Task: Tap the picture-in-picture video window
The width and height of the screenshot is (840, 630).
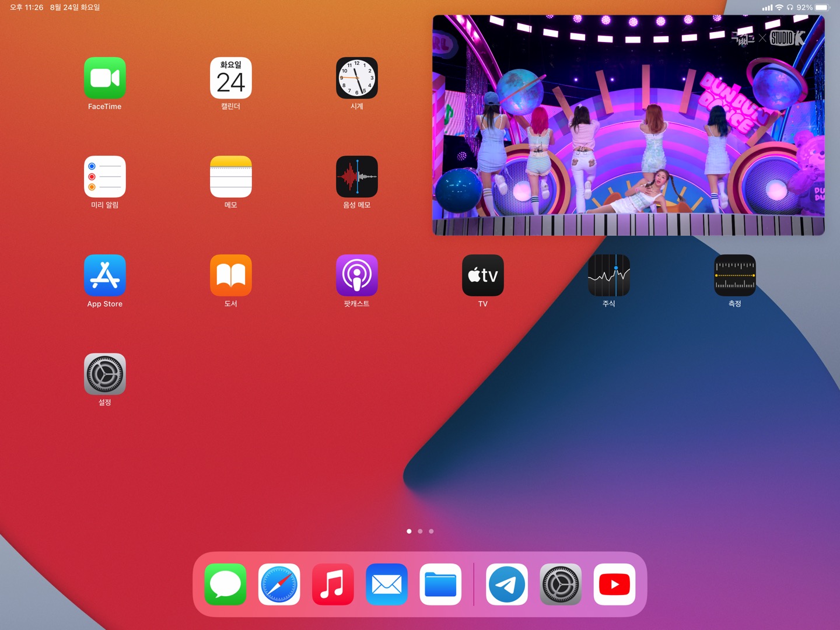Action: [x=629, y=125]
